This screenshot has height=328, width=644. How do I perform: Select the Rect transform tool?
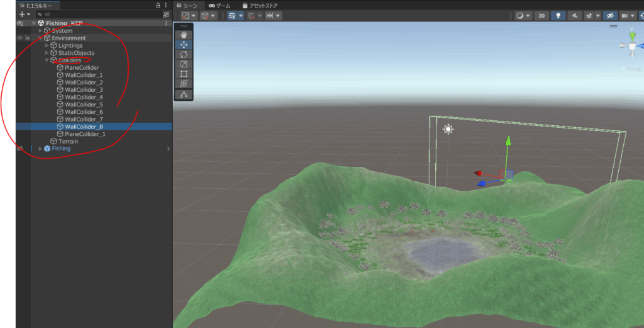pos(184,74)
